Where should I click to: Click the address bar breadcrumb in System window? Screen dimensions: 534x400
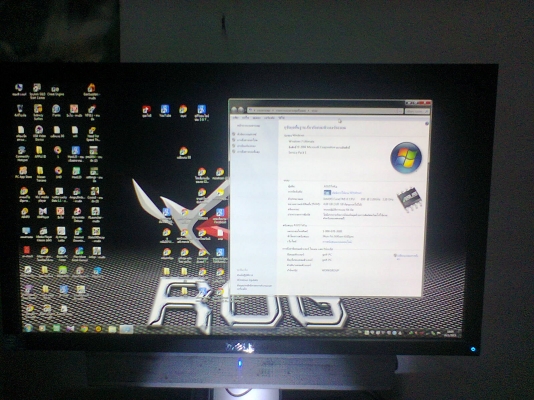(x=326, y=110)
